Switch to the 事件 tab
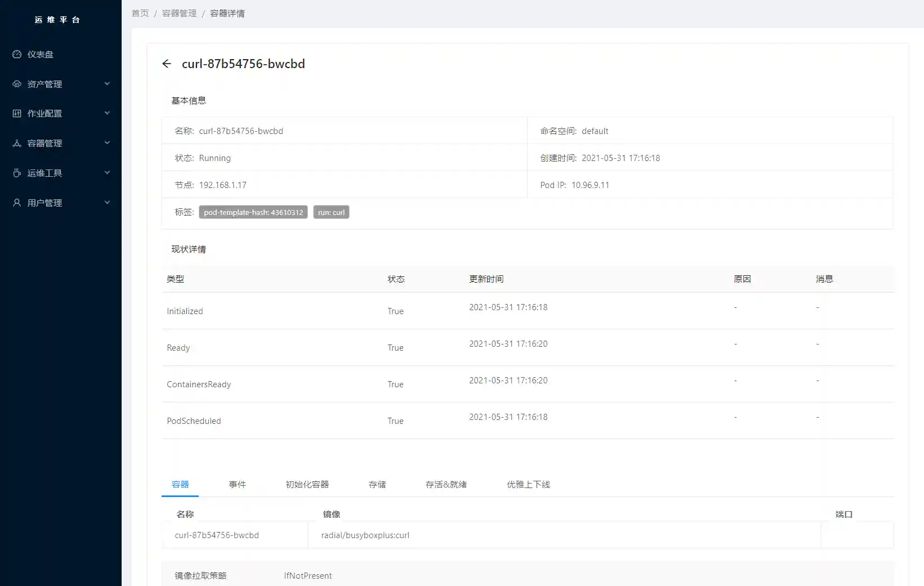The height and width of the screenshot is (586, 924). [237, 485]
